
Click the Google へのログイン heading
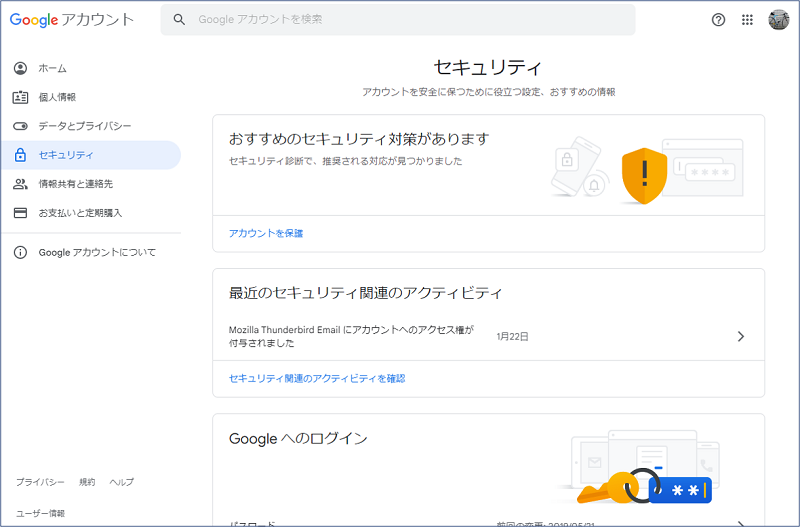coord(298,439)
